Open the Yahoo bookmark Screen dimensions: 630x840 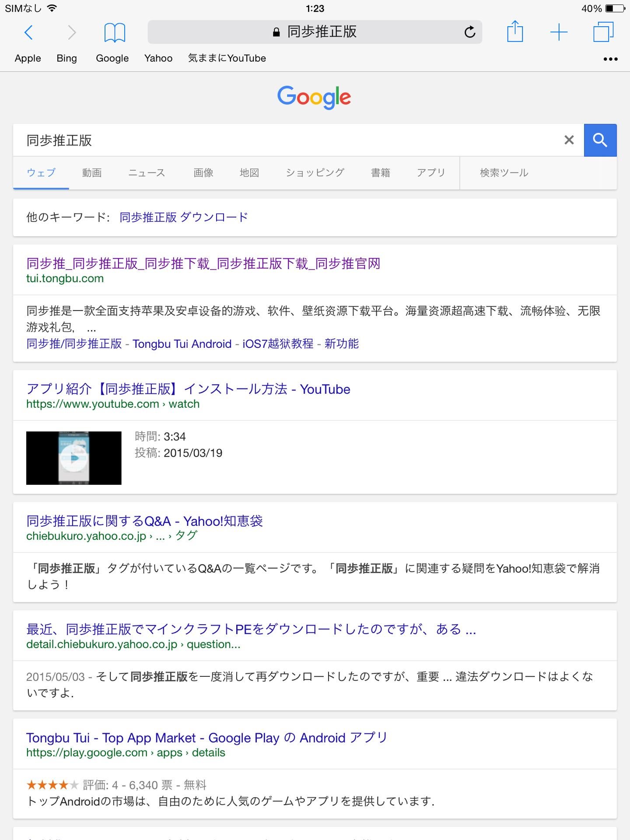click(x=158, y=58)
